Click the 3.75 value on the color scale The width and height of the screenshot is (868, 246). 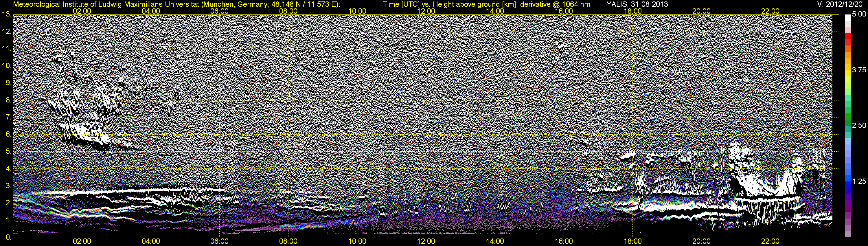pyautogui.click(x=859, y=70)
